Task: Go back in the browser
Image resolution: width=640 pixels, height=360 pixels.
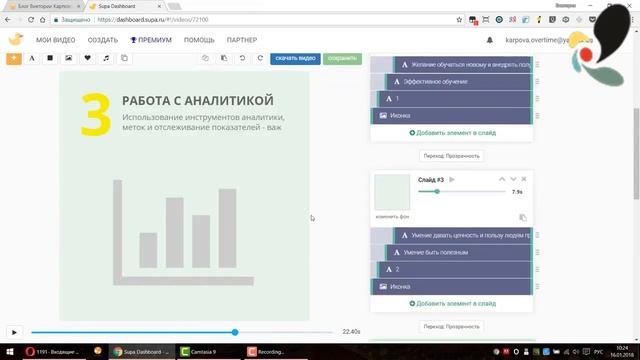Action: (x=8, y=20)
